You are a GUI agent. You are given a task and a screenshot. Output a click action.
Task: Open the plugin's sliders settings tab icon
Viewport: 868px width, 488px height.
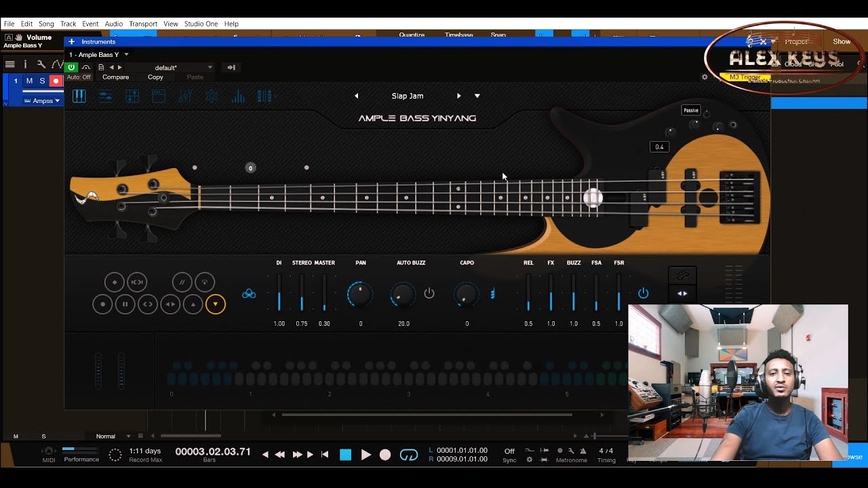[x=106, y=96]
